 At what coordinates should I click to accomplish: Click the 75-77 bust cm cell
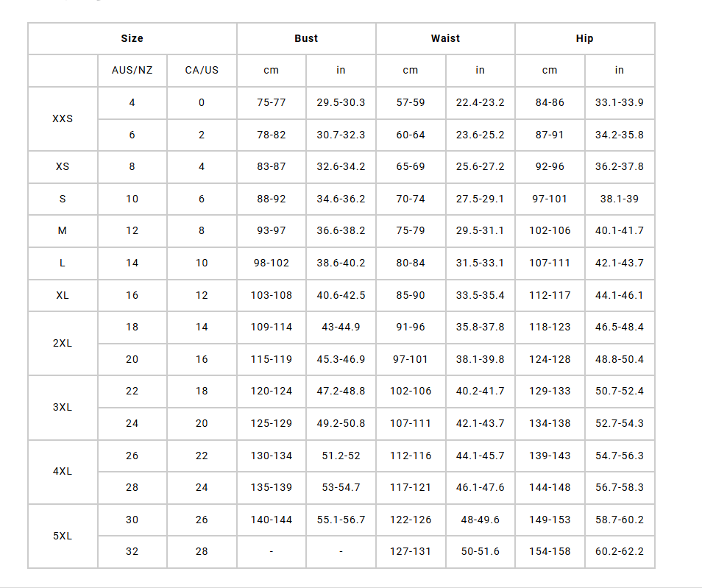point(272,102)
